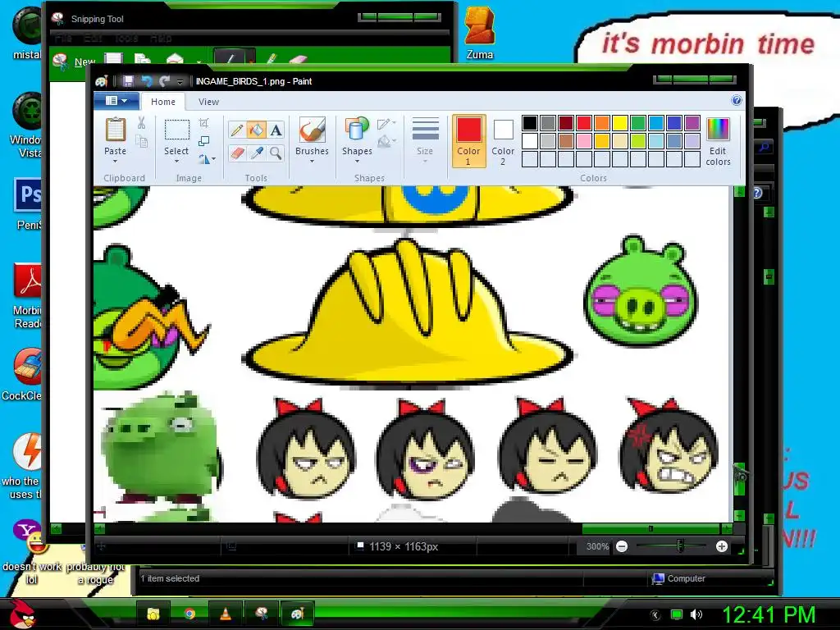
Task: Click the Edit colors button
Action: [718, 141]
